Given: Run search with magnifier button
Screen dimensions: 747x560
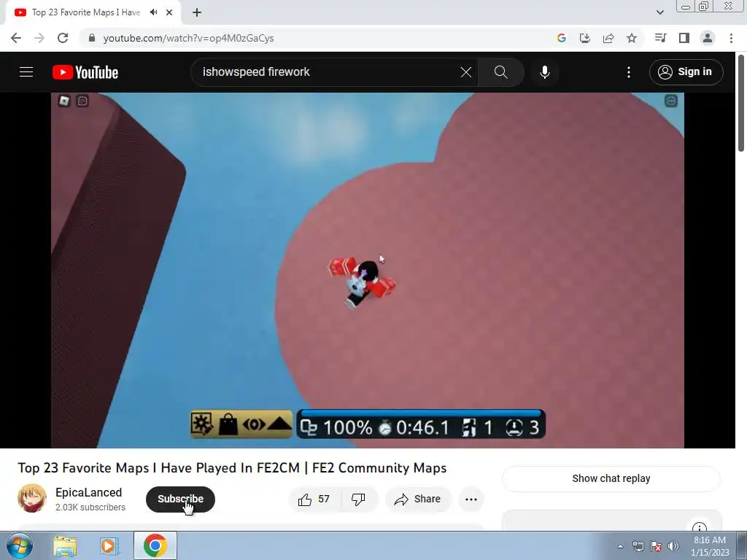Looking at the screenshot, I should coord(500,72).
